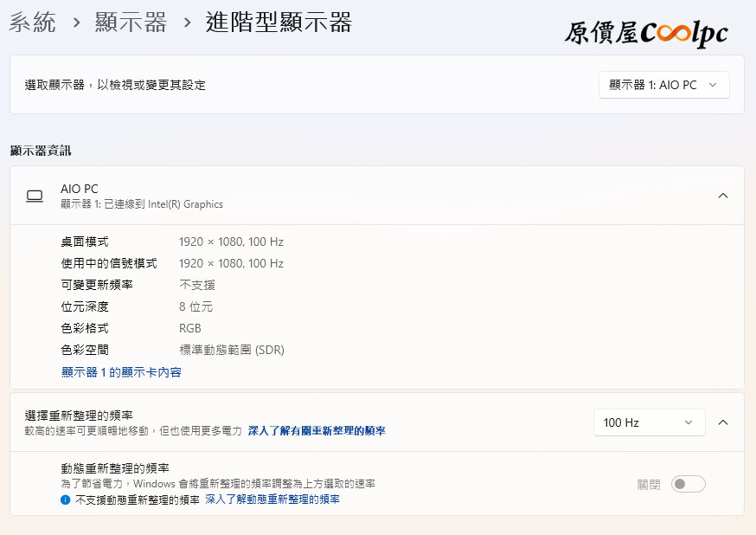Collapse the AIO PC display info section
Screen dimensions: 756x535
723,196
